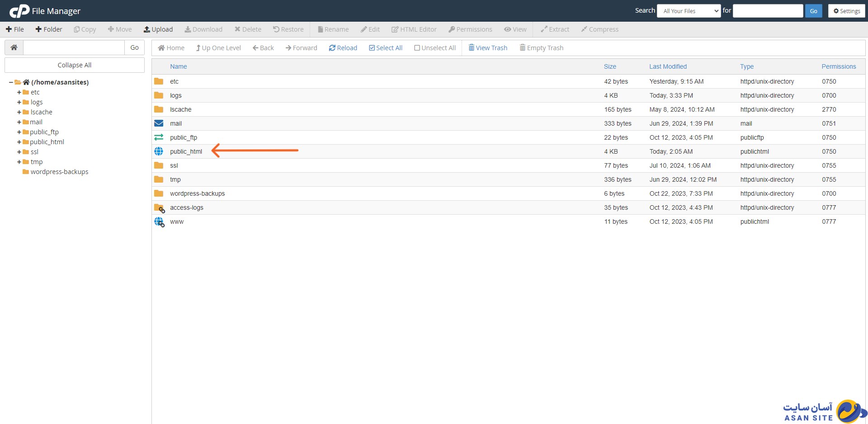Image resolution: width=868 pixels, height=424 pixels.
Task: Open the Settings gear button
Action: tap(846, 11)
